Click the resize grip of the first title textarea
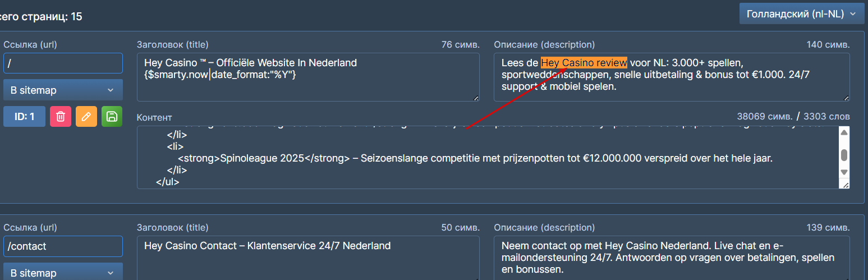 476,98
